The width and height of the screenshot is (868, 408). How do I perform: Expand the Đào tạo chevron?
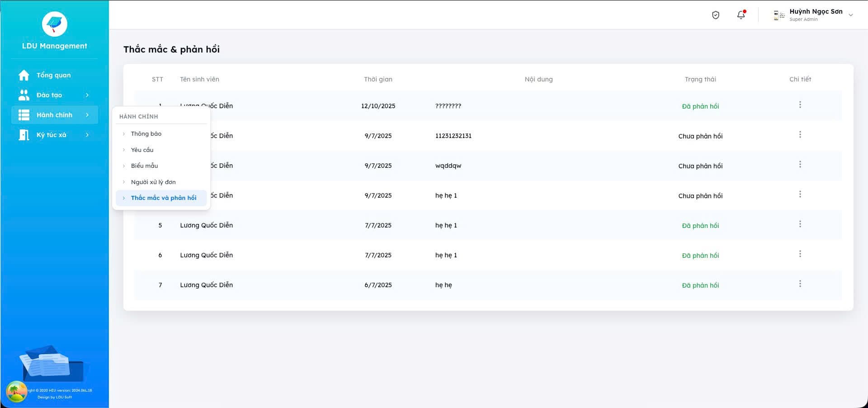point(87,95)
